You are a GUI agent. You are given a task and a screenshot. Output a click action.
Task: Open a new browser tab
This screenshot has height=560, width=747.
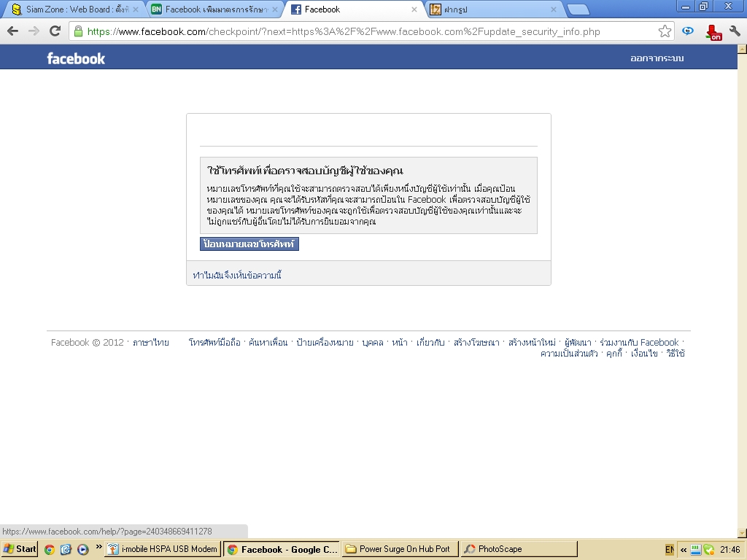(578, 9)
